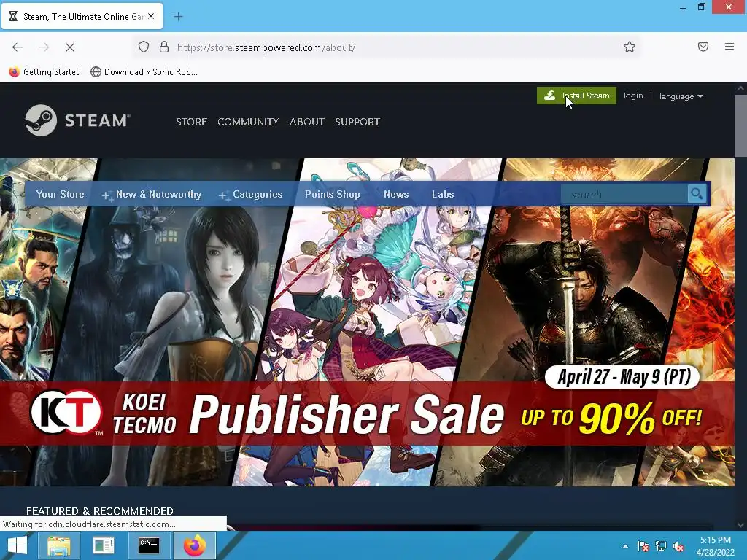Open the login link

click(633, 96)
